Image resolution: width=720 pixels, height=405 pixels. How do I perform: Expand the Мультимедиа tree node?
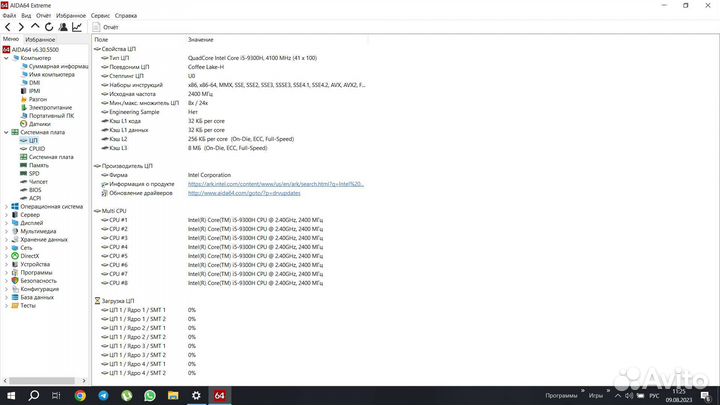(x=6, y=231)
